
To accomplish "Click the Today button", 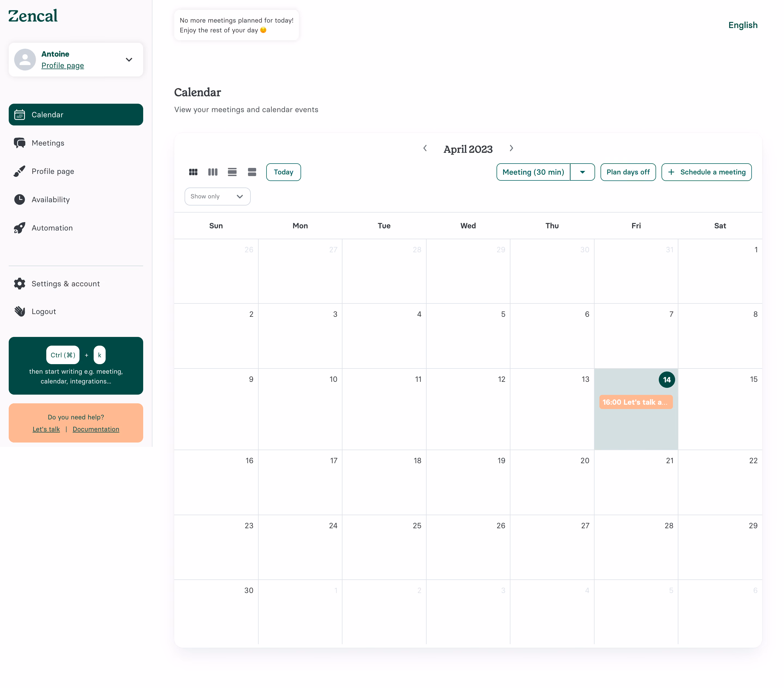I will [x=283, y=172].
